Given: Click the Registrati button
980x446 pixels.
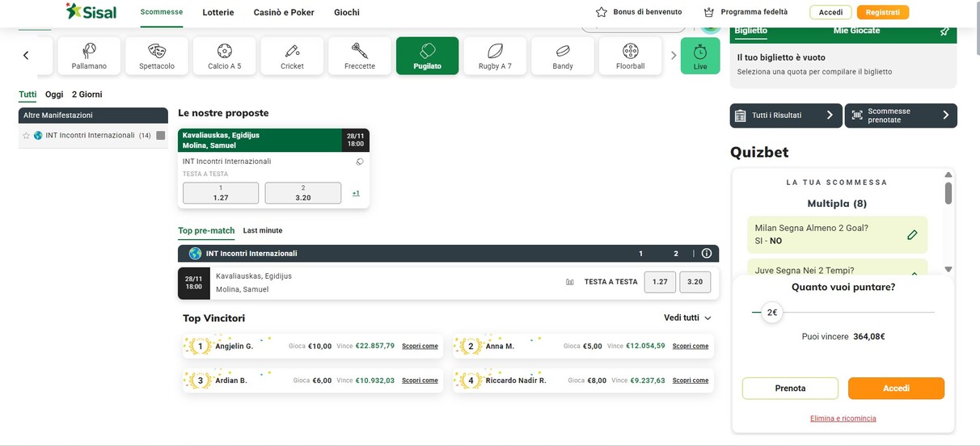Looking at the screenshot, I should pyautogui.click(x=882, y=12).
